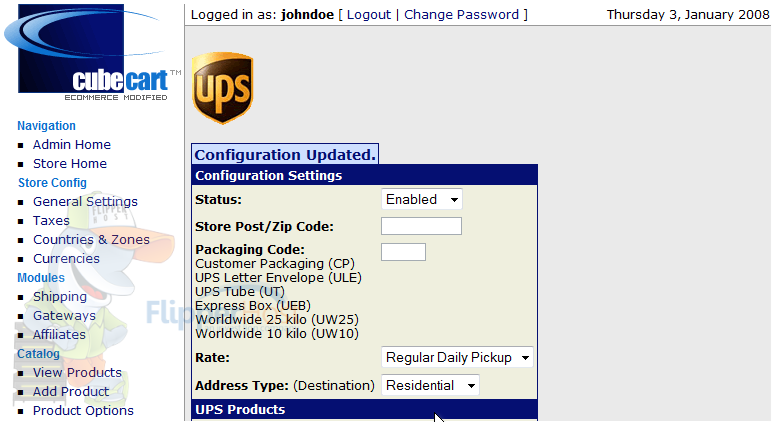Open the Currencies page
The width and height of the screenshot is (776, 422).
point(66,259)
